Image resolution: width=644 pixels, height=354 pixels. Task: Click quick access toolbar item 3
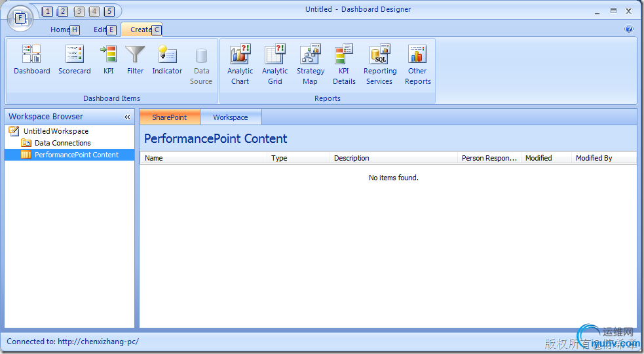pyautogui.click(x=79, y=12)
